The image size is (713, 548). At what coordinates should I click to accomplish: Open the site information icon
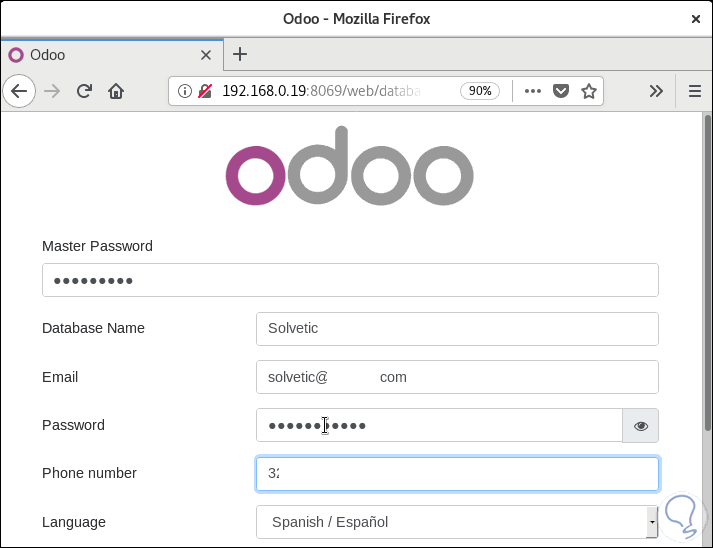(x=185, y=91)
